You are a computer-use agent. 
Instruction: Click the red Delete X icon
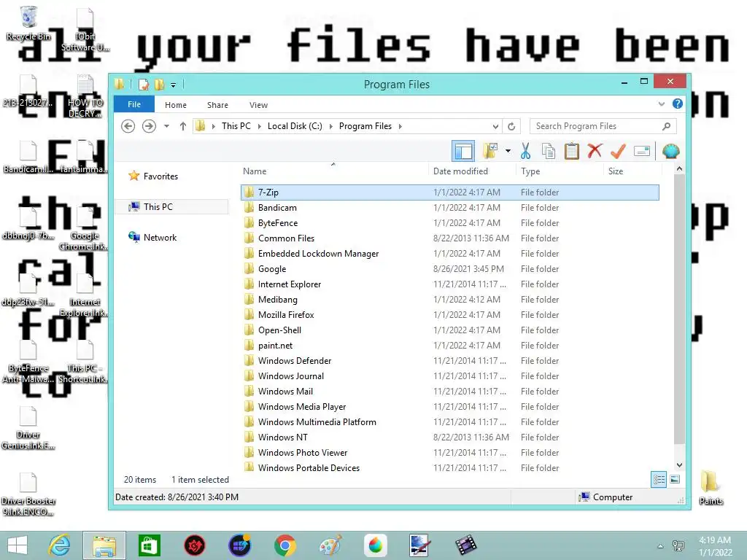595,152
